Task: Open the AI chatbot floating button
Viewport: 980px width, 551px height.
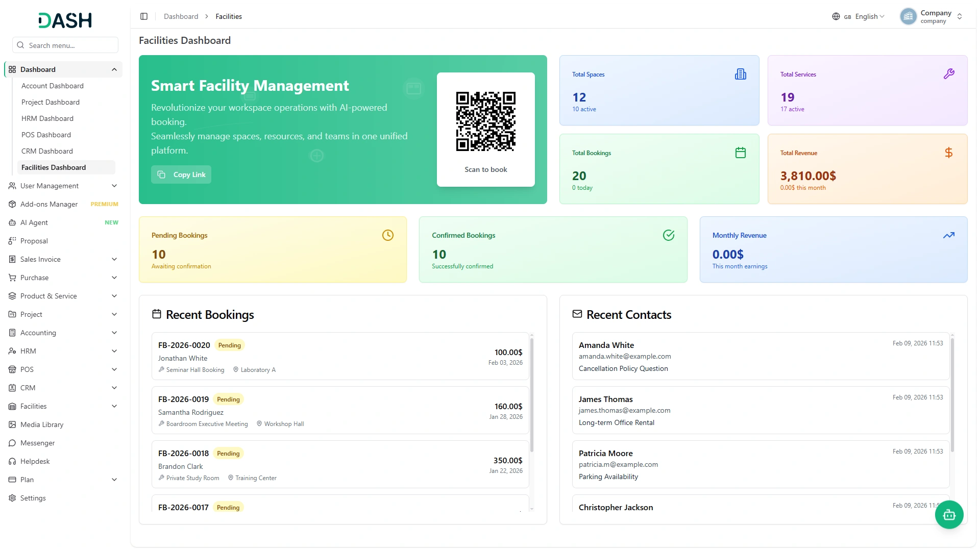Action: (949, 515)
